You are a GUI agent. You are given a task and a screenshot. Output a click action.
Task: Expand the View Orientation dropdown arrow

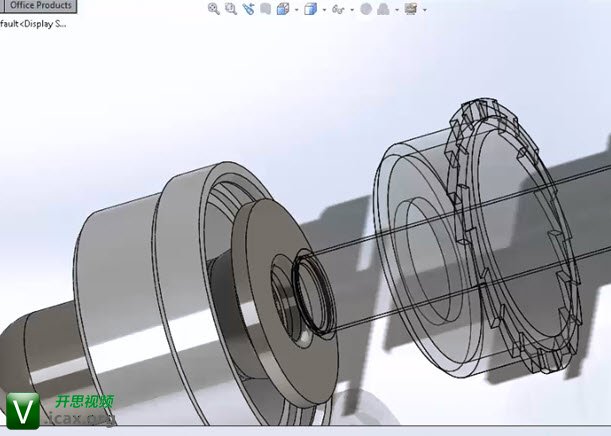click(x=295, y=10)
